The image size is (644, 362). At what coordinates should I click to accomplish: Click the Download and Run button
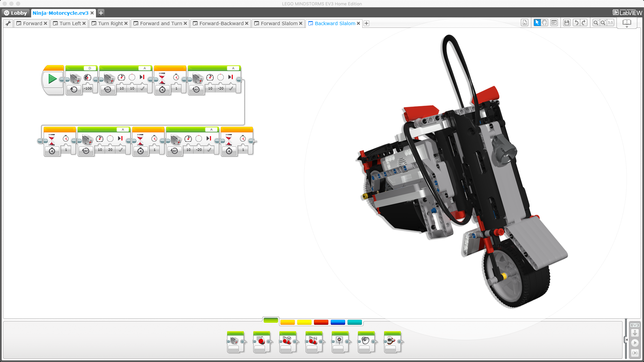coord(635,343)
